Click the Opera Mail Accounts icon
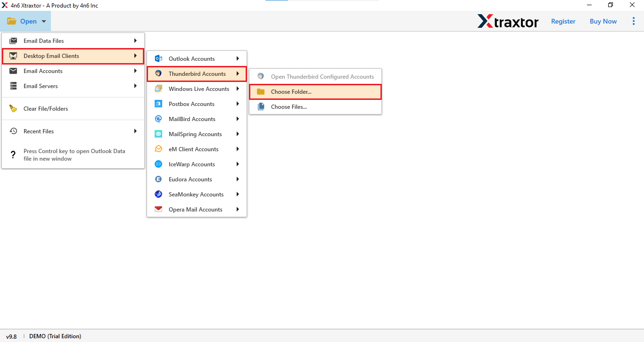This screenshot has height=342, width=644. (158, 209)
